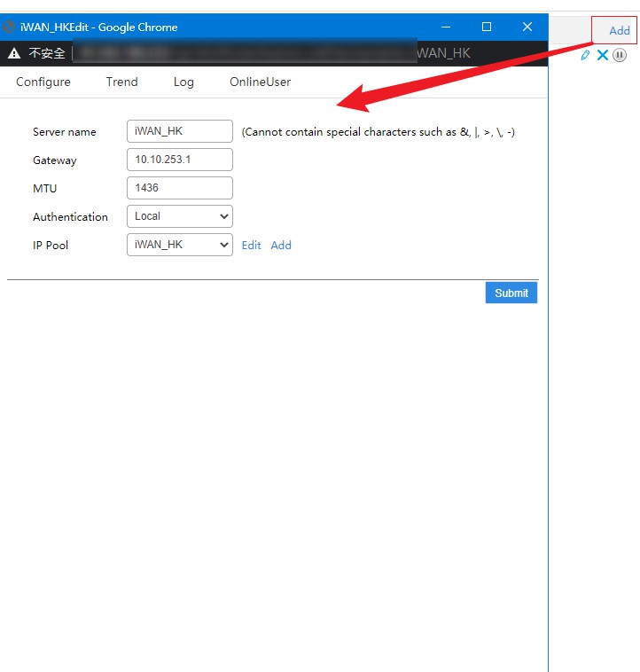Maximize the iWAN_HKEdit Chrome window
This screenshot has height=672, width=640.
coord(487,27)
